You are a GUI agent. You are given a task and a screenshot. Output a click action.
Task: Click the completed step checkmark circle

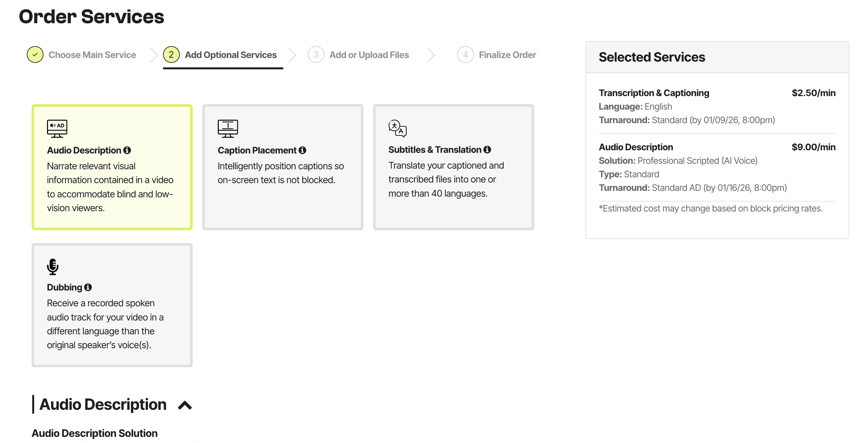pyautogui.click(x=35, y=54)
